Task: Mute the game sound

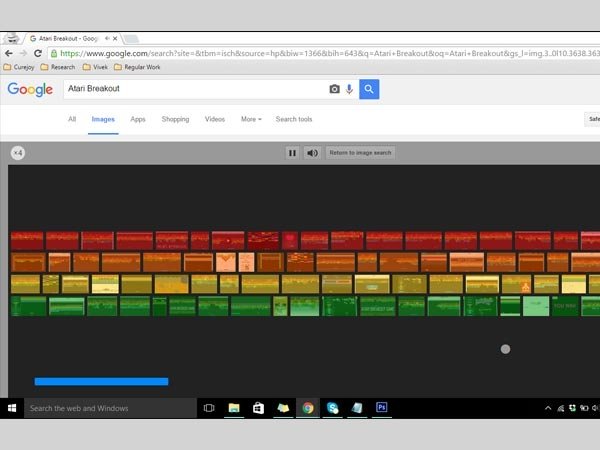Action: [312, 153]
